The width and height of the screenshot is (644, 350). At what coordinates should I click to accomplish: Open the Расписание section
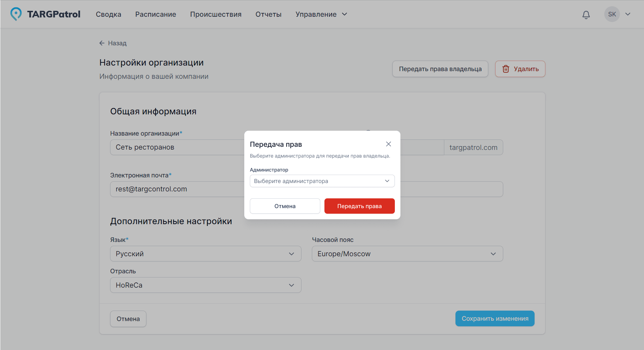tap(155, 14)
